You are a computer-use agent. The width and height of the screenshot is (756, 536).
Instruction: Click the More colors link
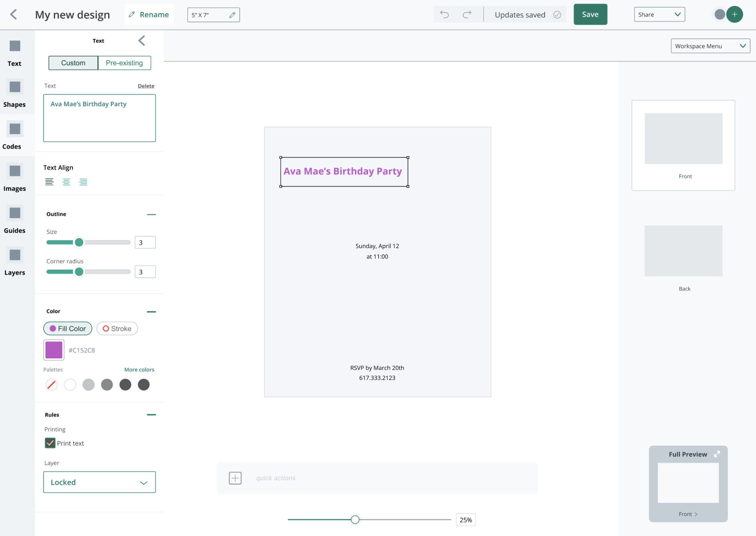[x=139, y=370]
